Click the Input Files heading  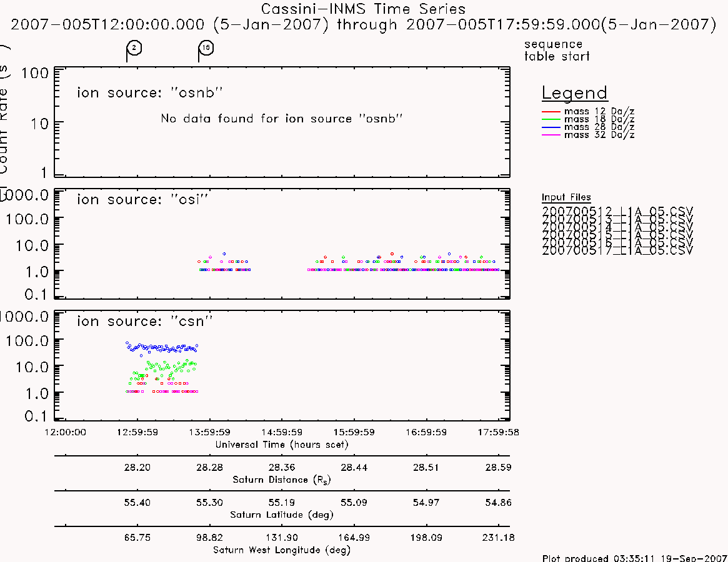(x=566, y=197)
